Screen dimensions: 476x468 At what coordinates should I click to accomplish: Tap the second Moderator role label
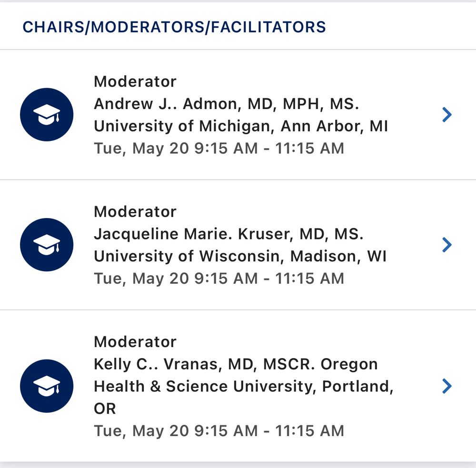(x=135, y=212)
